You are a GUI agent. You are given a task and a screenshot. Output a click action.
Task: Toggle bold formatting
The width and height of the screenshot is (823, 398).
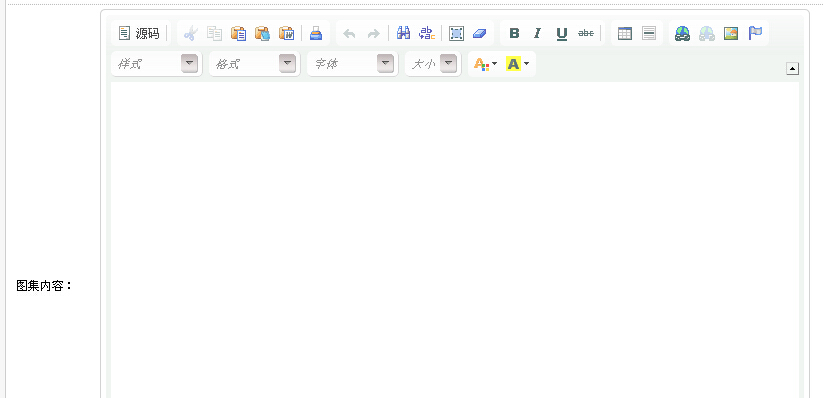(514, 34)
